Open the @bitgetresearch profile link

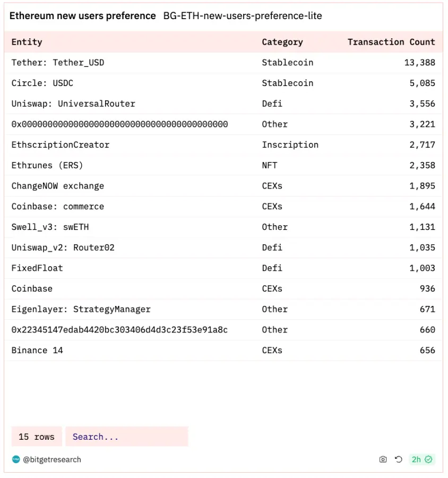click(52, 459)
